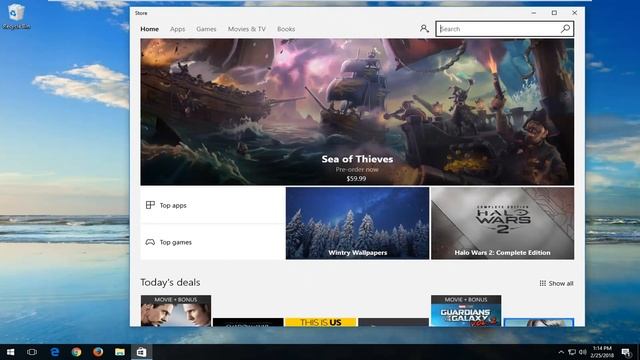This screenshot has width=640, height=360.
Task: Launch Microsoft Edge from taskbar
Action: [54, 352]
